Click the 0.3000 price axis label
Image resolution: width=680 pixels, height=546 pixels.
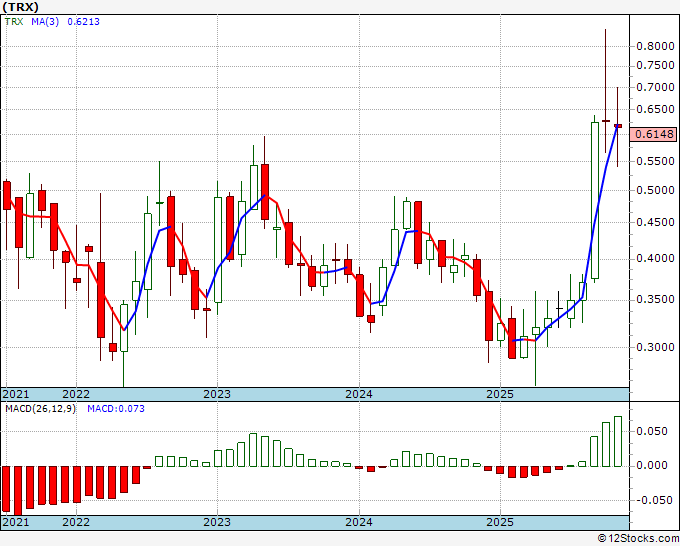pyautogui.click(x=655, y=347)
